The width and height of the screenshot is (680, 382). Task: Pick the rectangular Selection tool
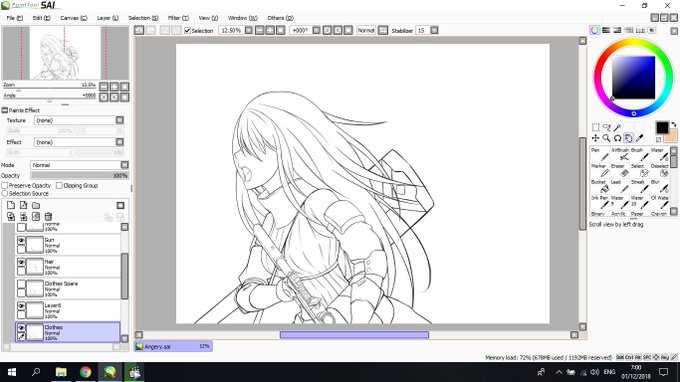[x=595, y=127]
